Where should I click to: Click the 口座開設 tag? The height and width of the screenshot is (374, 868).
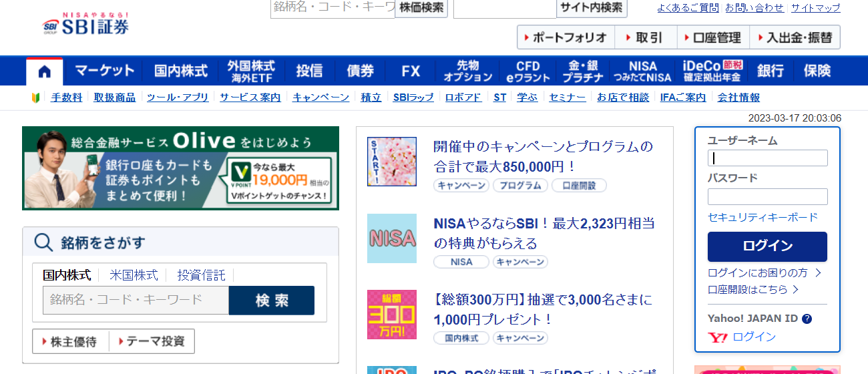[579, 186]
